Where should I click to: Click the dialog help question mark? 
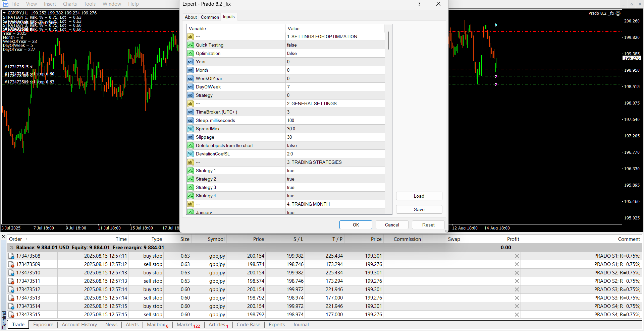[x=419, y=4]
